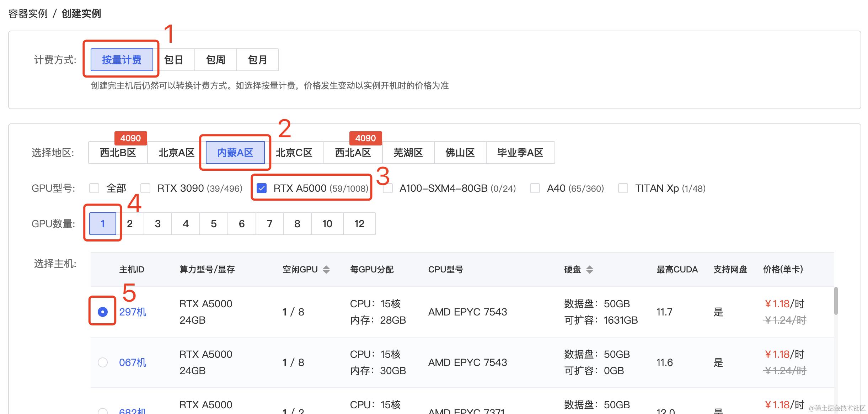868x414 pixels.
Task: Set GPU count to 12
Action: coord(359,224)
